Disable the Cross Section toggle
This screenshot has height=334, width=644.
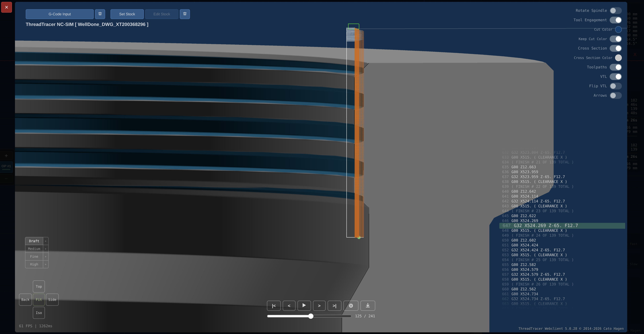pos(616,48)
